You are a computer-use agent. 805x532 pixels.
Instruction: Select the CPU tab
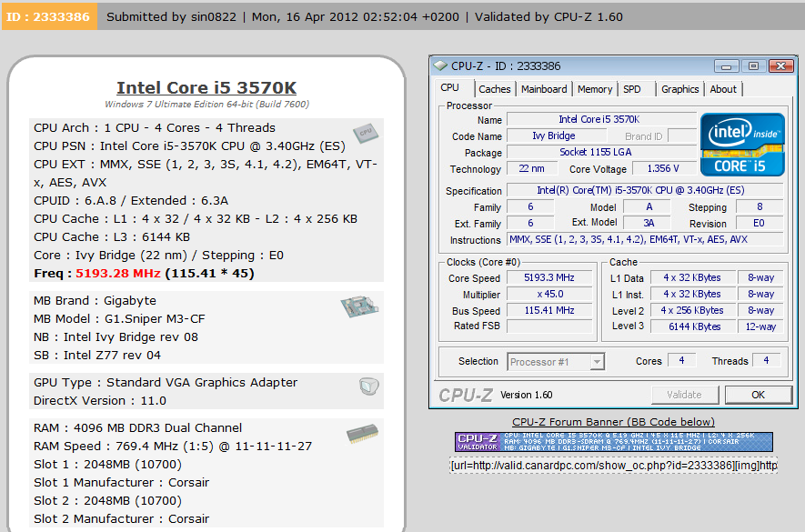coord(449,87)
